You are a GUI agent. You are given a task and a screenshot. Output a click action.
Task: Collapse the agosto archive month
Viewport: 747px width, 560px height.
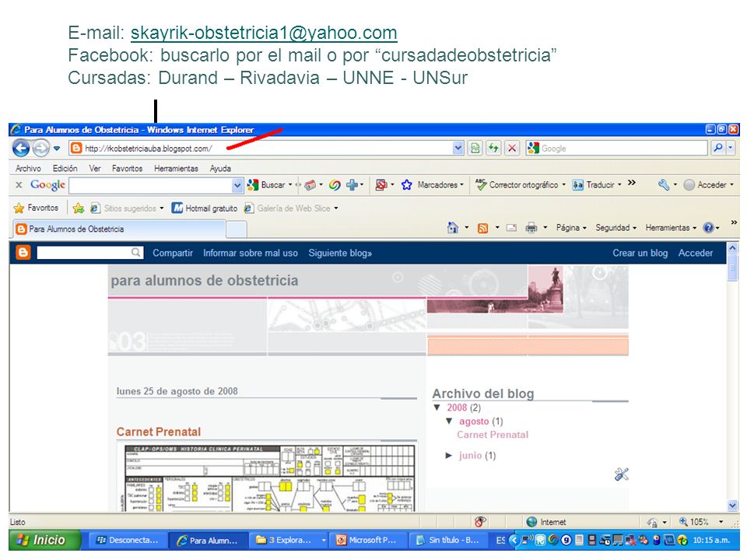pos(449,421)
